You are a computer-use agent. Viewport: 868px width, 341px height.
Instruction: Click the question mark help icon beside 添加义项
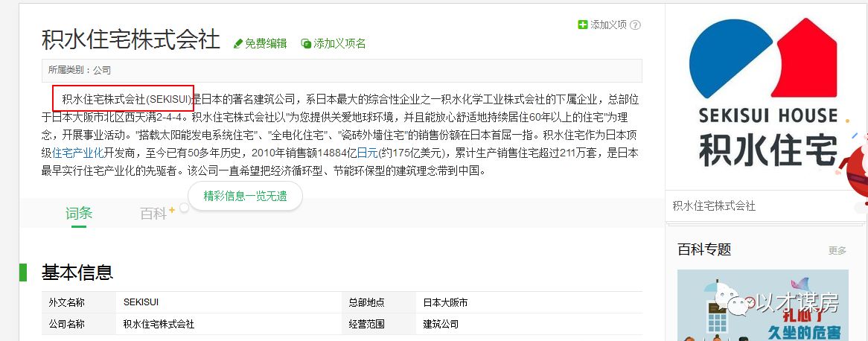(636, 25)
